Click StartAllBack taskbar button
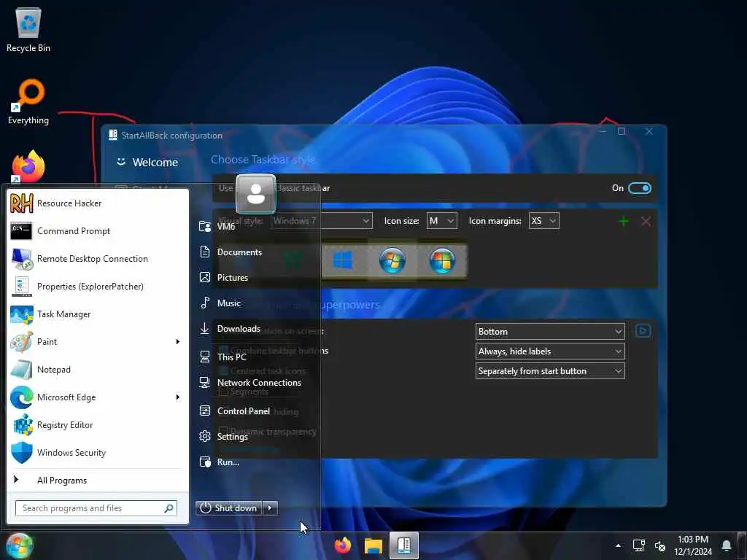 pos(404,545)
